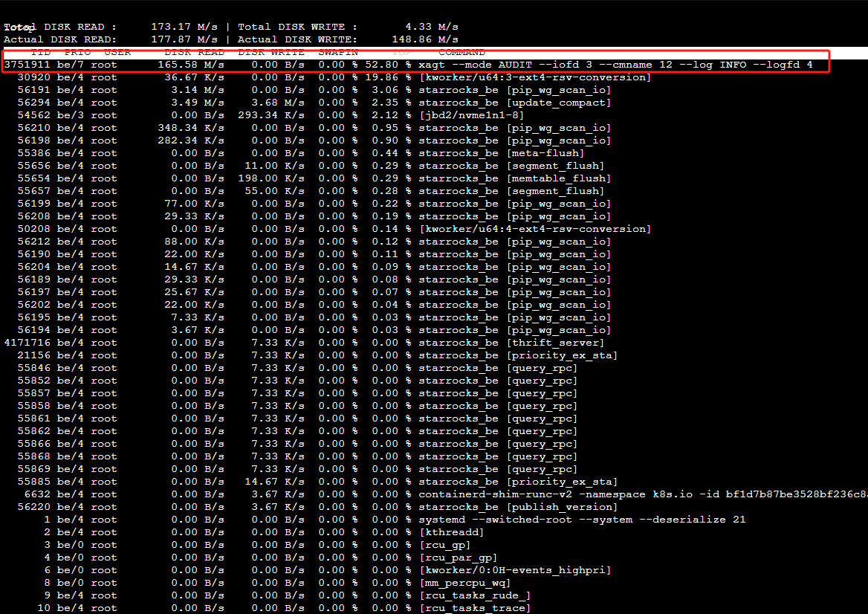This screenshot has height=614, width=868.
Task: Click the COMMAND column header
Action: [461, 53]
